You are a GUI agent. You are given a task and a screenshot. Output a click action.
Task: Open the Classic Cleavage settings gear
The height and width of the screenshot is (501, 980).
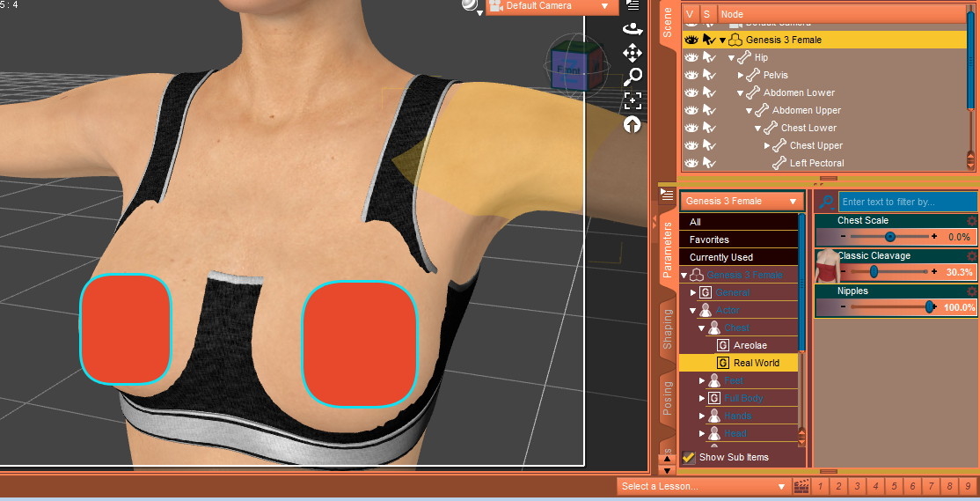click(971, 256)
